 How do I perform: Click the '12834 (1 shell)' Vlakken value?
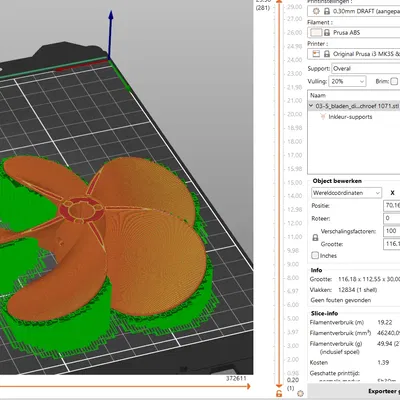357,290
